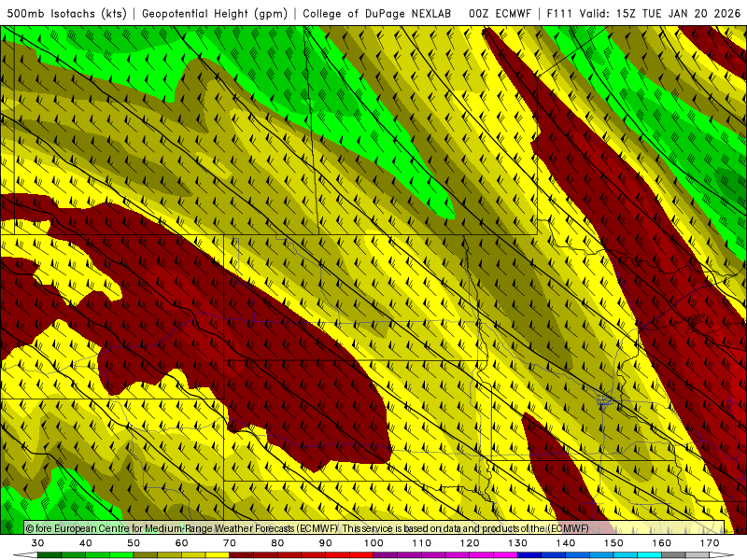Click the magenta swatch left of 130
The width and height of the screenshot is (747, 560).
pyautogui.click(x=505, y=555)
